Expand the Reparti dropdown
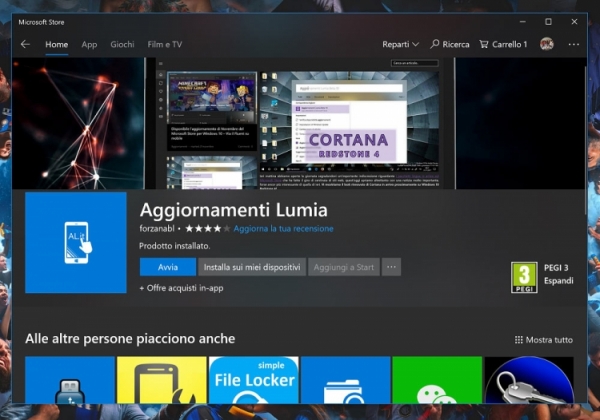This screenshot has width=600, height=420. 400,44
